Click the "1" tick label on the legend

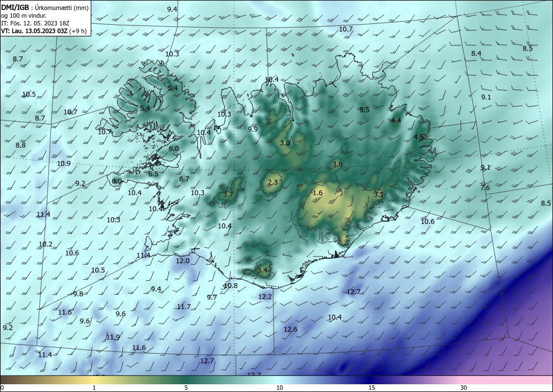[x=94, y=388]
